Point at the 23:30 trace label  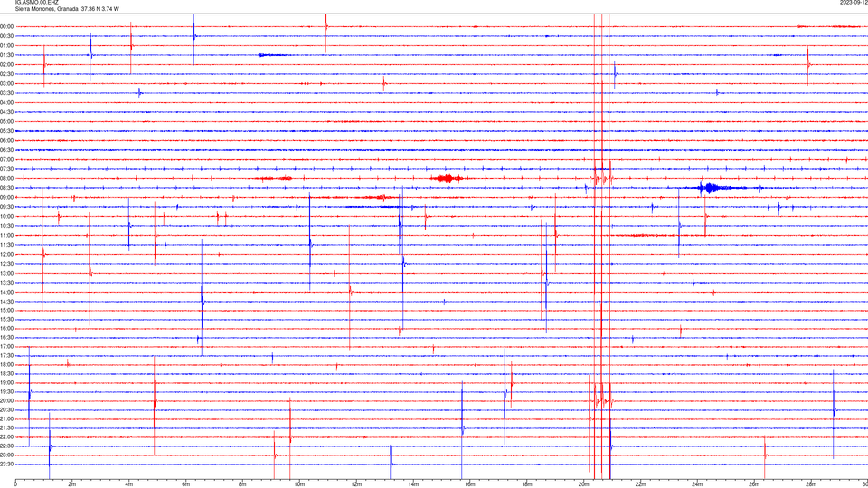click(x=7, y=465)
